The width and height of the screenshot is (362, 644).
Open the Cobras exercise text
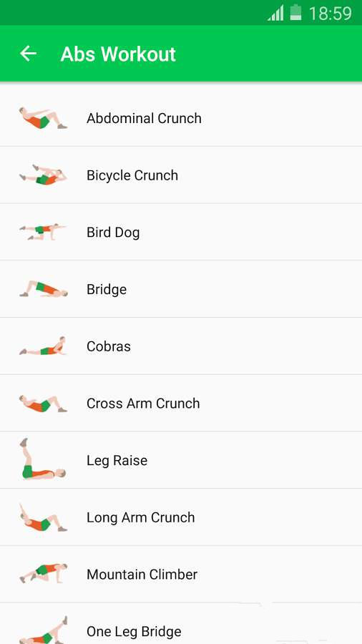pyautogui.click(x=108, y=346)
